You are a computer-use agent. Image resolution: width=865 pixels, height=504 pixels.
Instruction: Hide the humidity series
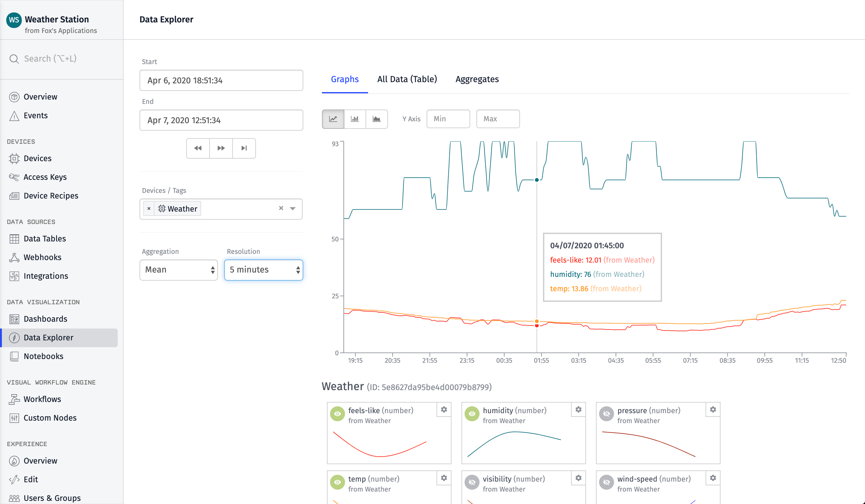472,414
